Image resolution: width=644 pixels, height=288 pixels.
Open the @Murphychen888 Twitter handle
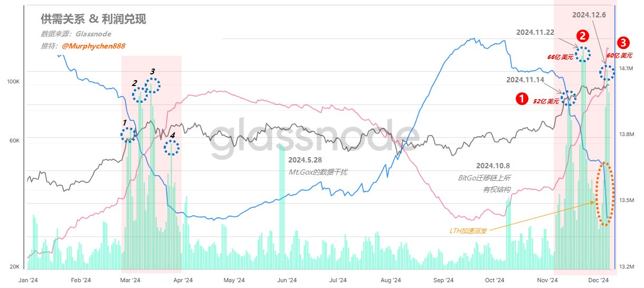click(93, 46)
